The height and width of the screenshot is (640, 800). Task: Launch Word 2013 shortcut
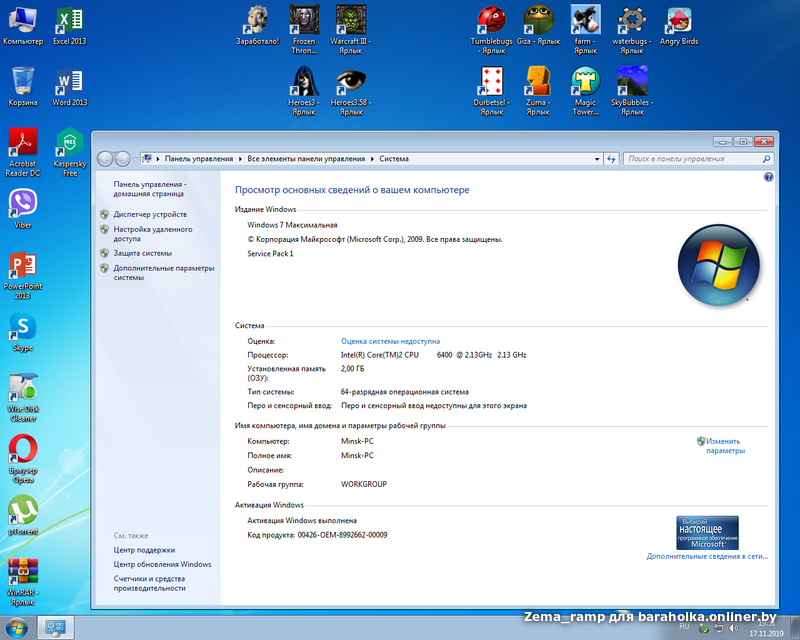click(69, 87)
